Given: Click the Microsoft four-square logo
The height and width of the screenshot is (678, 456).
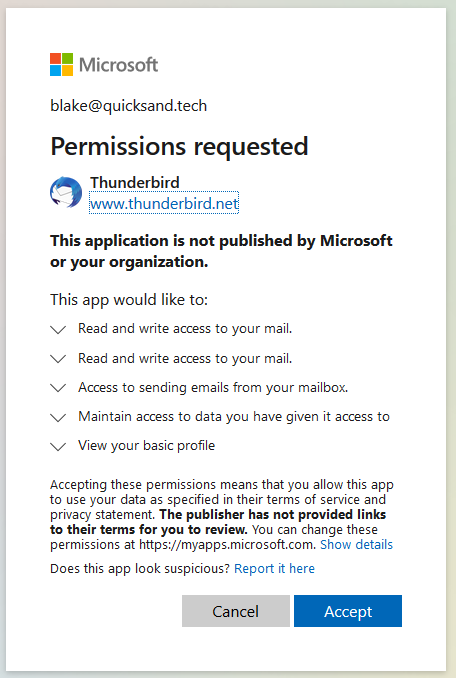Looking at the screenshot, I should [x=61, y=64].
